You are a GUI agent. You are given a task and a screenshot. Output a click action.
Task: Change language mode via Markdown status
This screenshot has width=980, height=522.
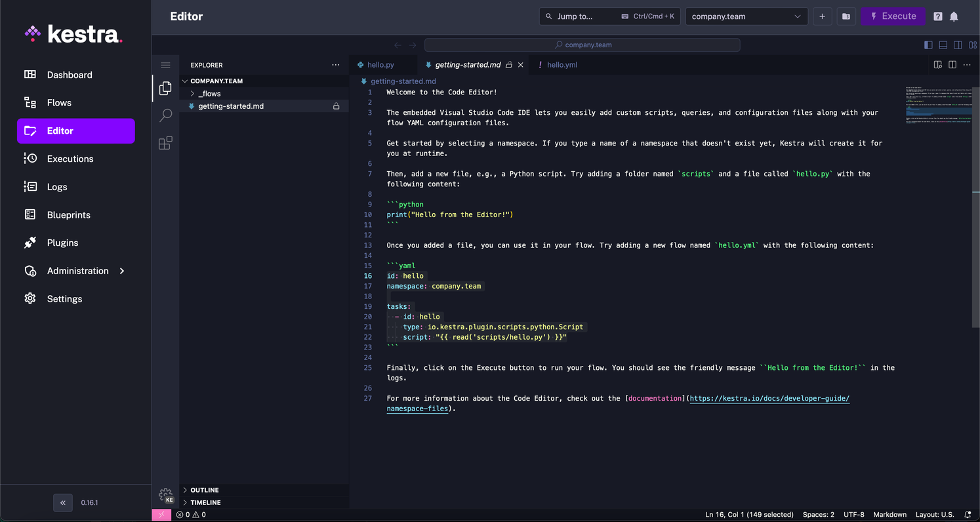click(890, 515)
